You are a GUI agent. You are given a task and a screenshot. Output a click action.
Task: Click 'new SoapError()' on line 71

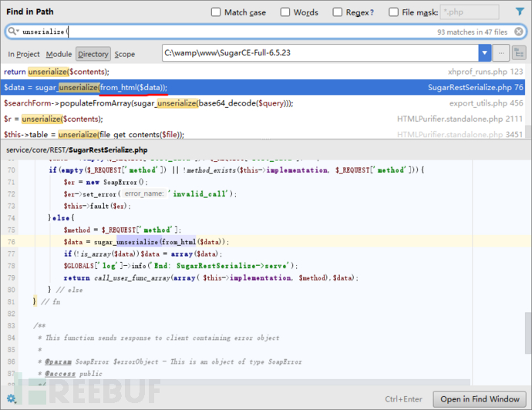[x=117, y=182]
